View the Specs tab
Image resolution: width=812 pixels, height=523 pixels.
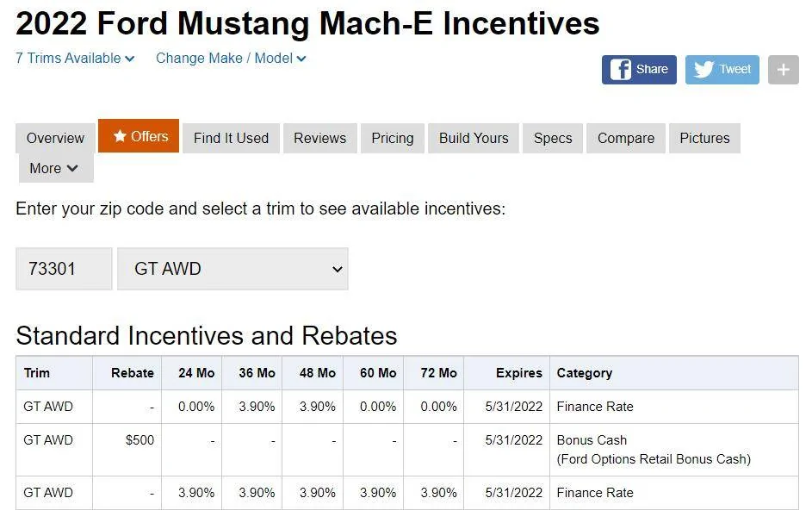point(553,138)
